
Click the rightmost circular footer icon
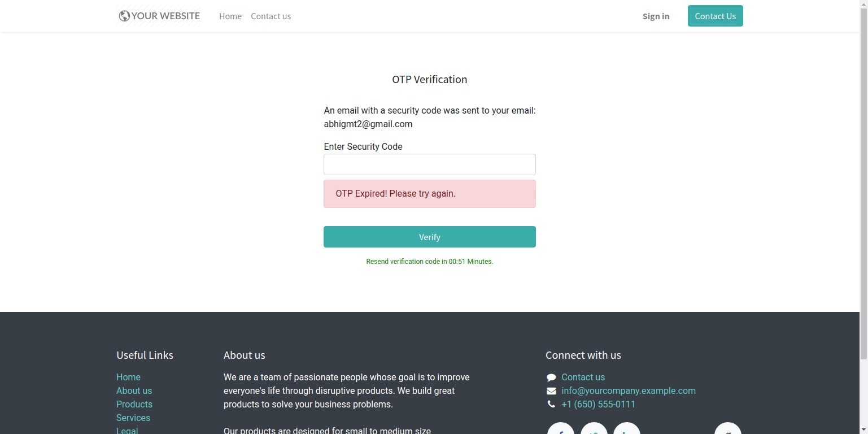pos(728,428)
